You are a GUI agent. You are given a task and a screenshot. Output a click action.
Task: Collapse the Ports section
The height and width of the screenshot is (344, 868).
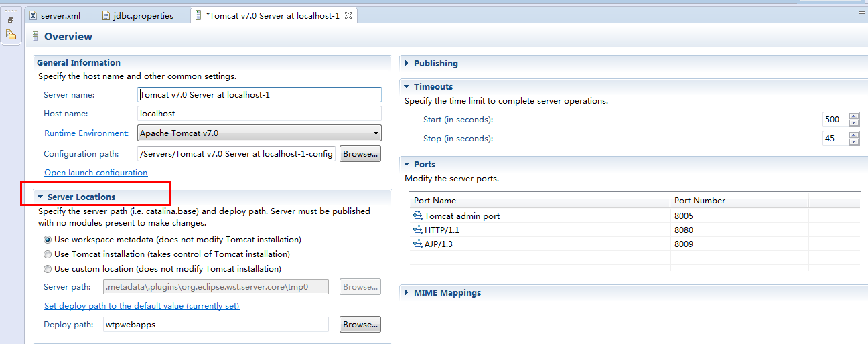tap(407, 165)
